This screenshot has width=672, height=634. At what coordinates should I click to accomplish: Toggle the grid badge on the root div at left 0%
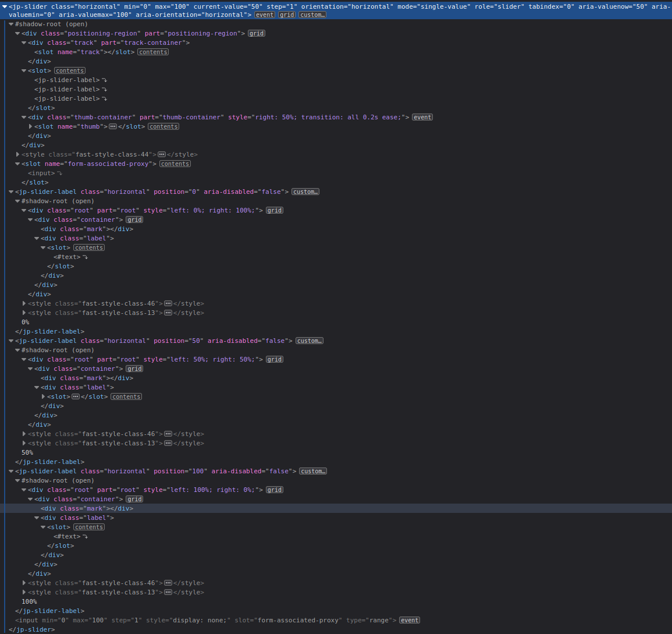pos(274,210)
